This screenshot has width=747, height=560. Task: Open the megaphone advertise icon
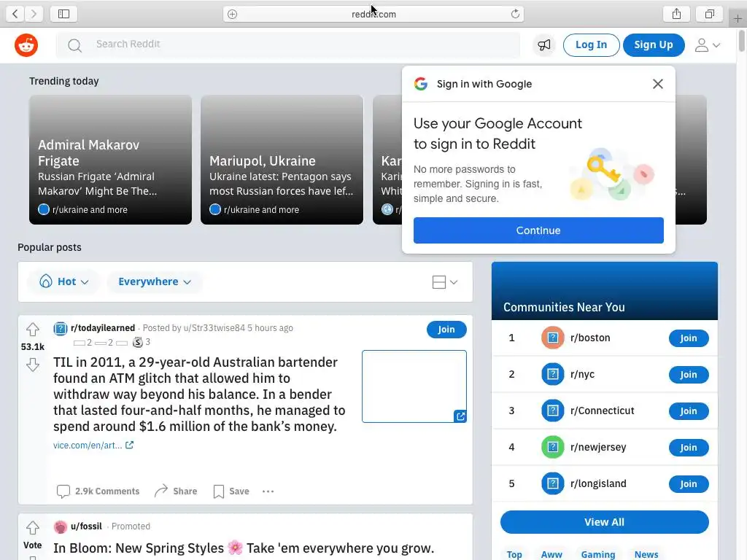[x=544, y=45]
